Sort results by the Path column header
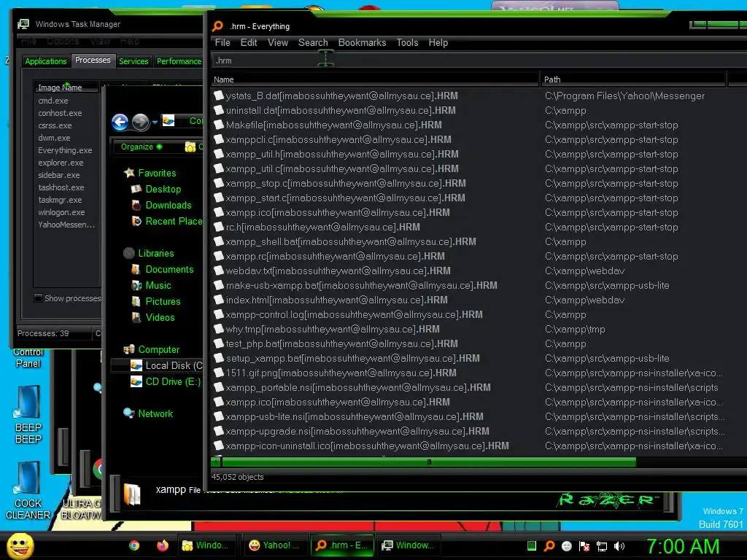 (633, 79)
